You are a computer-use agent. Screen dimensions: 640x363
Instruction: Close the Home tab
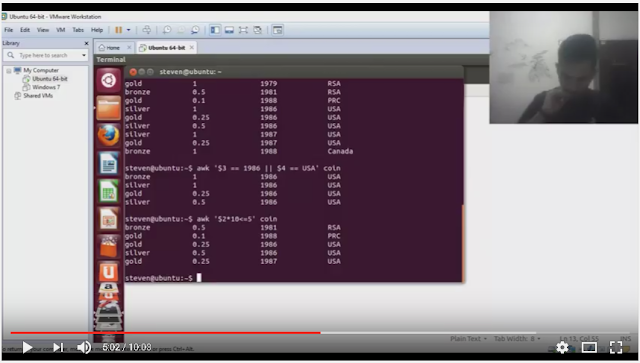coord(129,47)
